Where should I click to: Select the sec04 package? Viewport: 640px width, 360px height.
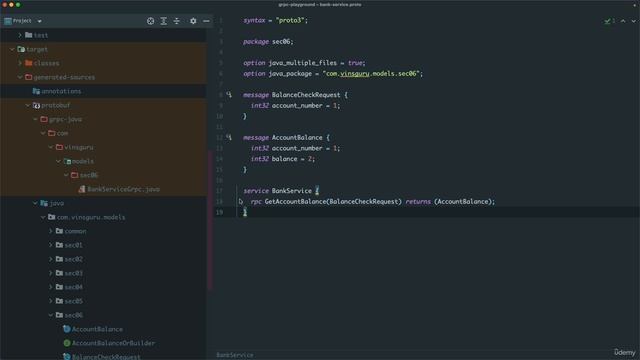click(x=73, y=287)
